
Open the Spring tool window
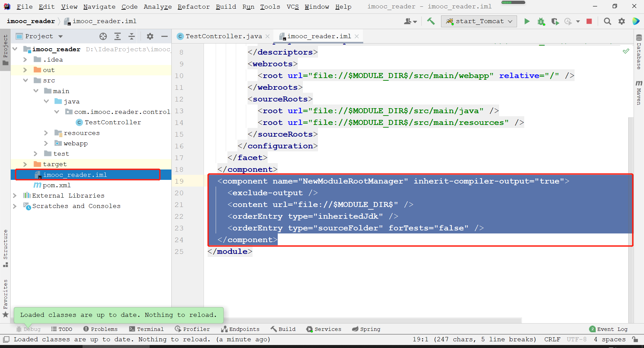[x=366, y=329]
